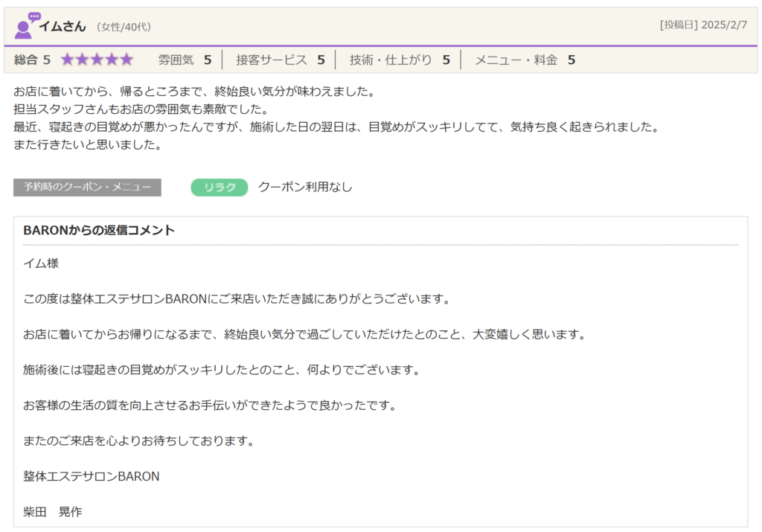Click the クーポン利用なし text
This screenshot has width=762, height=532.
(x=305, y=188)
